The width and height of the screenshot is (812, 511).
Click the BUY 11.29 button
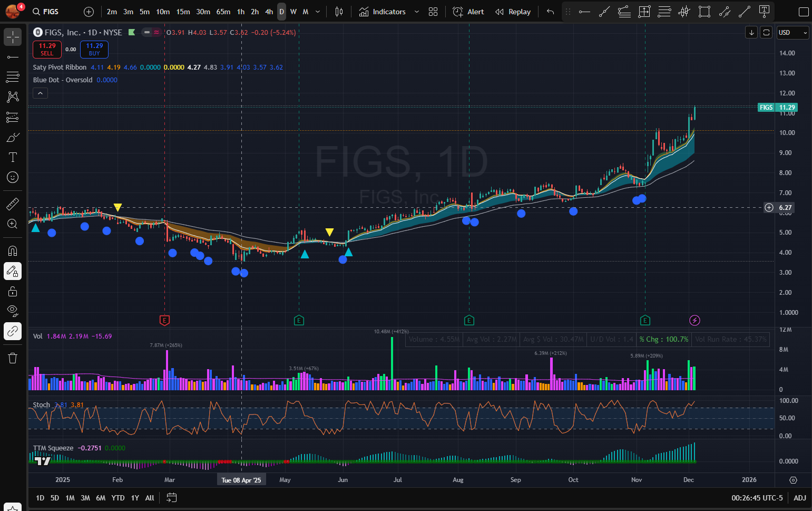[94, 50]
